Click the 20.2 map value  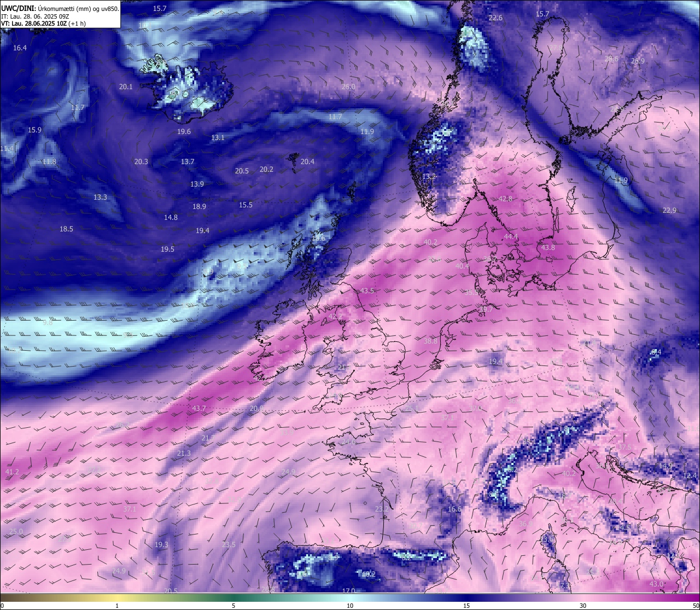[266, 170]
